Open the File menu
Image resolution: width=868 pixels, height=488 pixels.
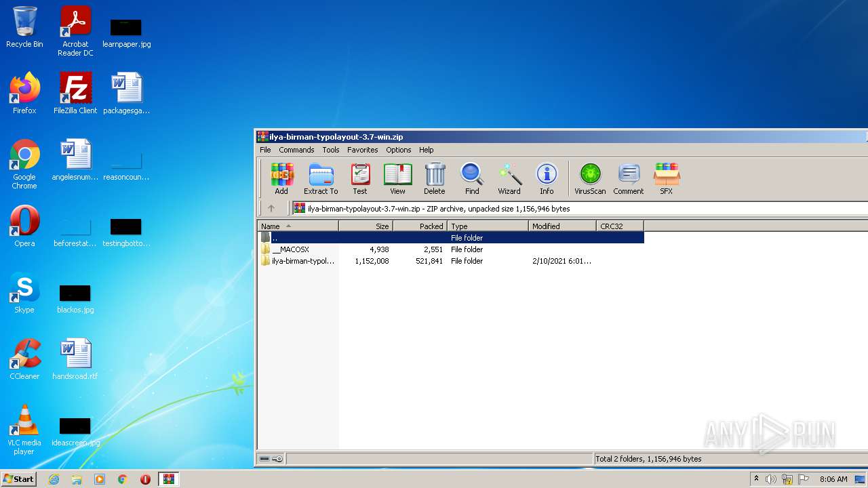pos(265,150)
